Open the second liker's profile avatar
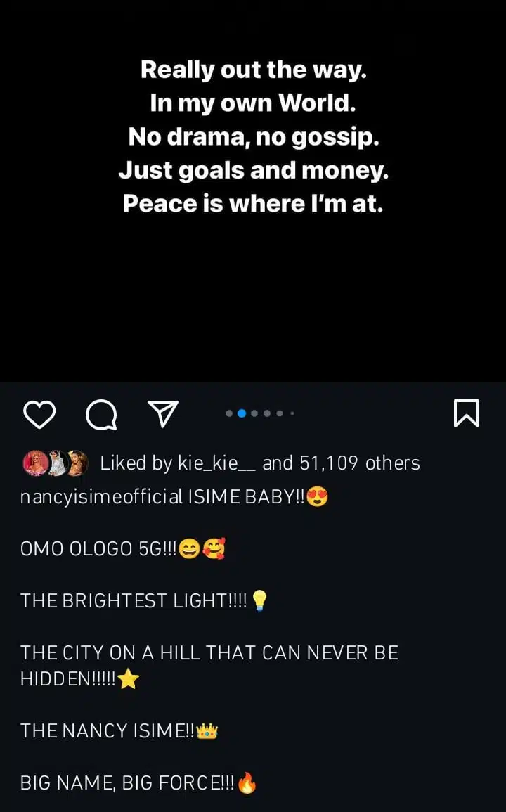This screenshot has width=506, height=812. coord(58,463)
